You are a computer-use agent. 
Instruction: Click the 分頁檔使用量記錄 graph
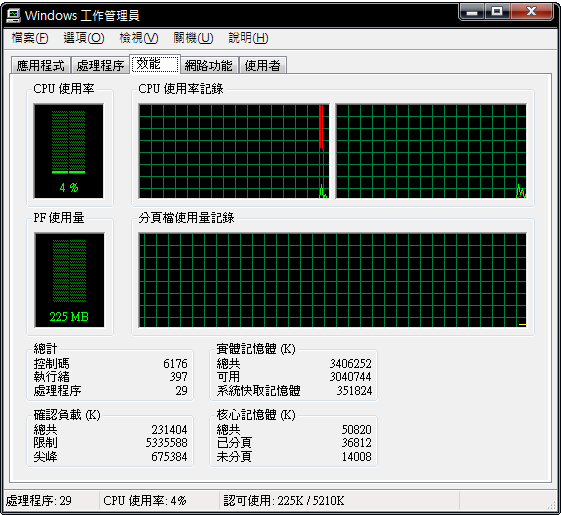click(x=332, y=280)
